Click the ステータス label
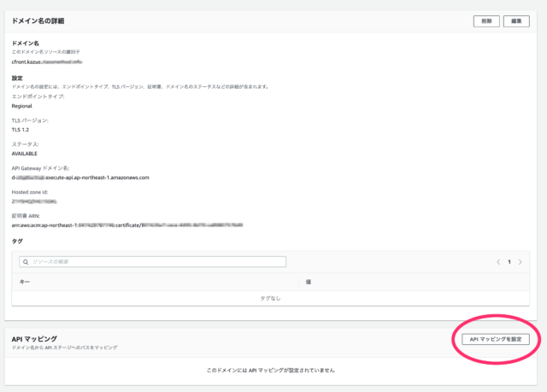 [25, 144]
